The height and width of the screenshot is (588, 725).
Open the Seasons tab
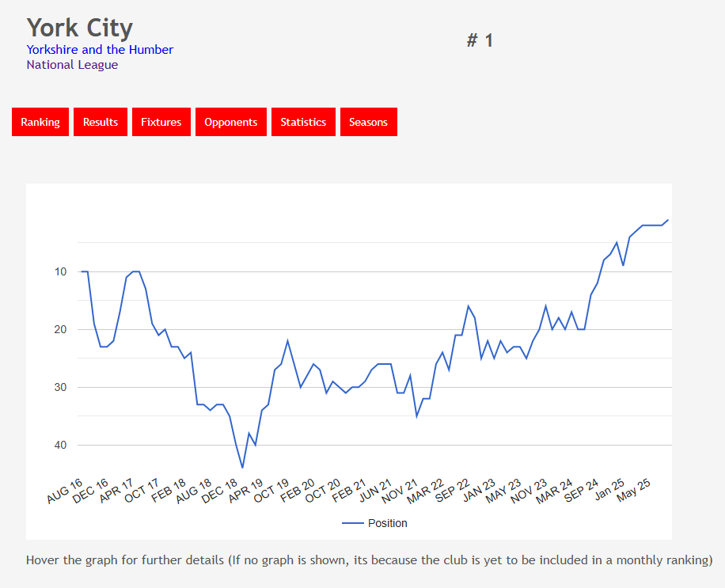[369, 122]
